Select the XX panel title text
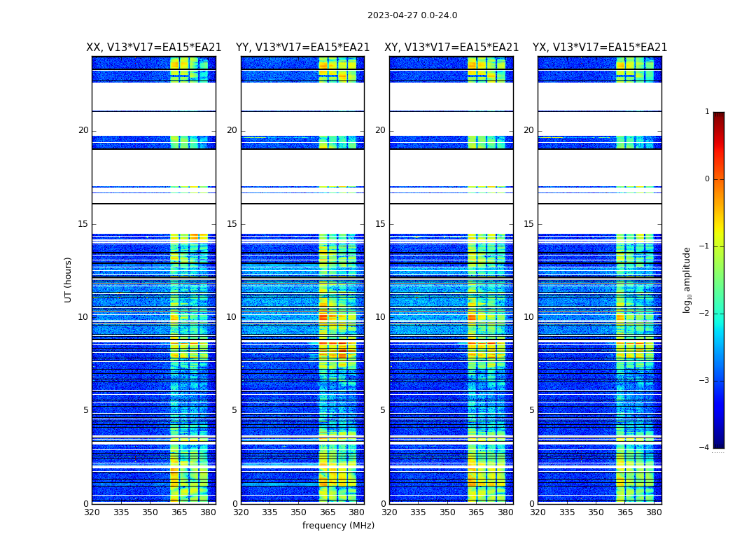Image resolution: width=735 pixels, height=560 pixels. (153, 48)
